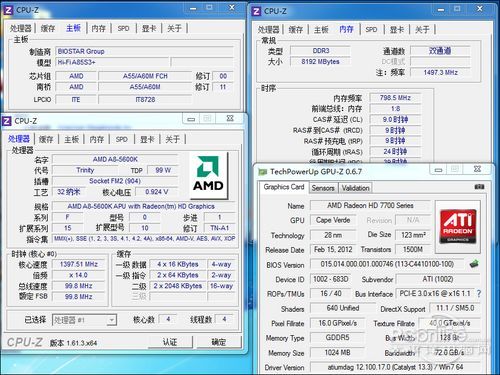Viewport: 500px width, 375px height.
Task: Minimize the GPU-Z window
Action: coord(438,170)
